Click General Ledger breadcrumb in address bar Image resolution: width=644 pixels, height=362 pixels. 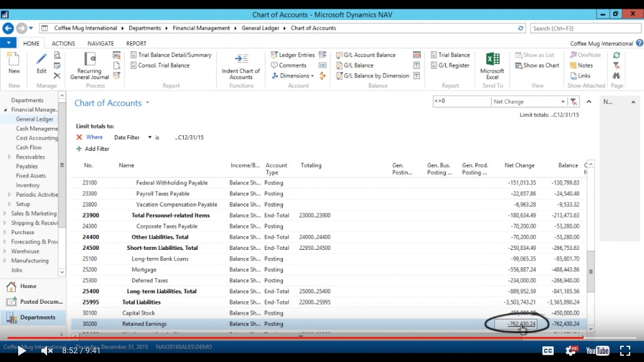point(260,28)
